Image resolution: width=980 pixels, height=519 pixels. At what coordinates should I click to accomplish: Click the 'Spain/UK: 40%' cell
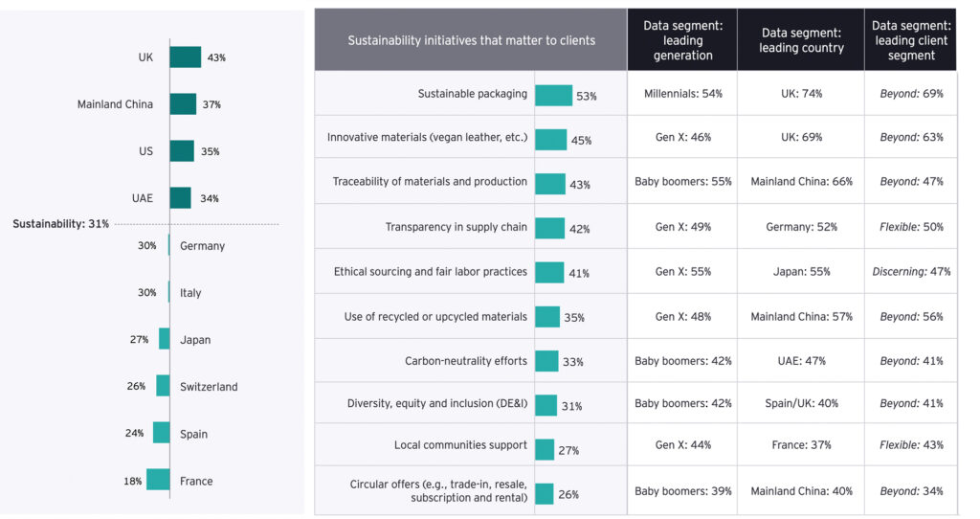tap(801, 404)
